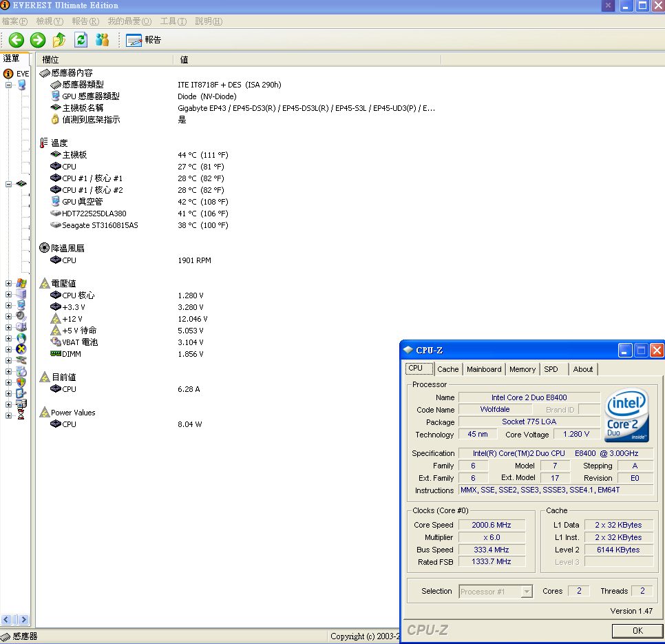
Task: Click left panel scrollbar right arrow
Action: point(23,620)
